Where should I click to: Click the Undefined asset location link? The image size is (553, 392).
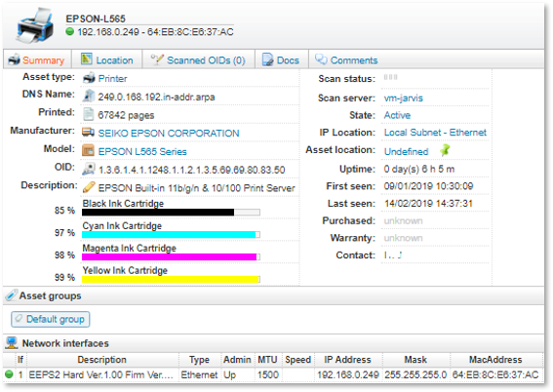pos(407,151)
